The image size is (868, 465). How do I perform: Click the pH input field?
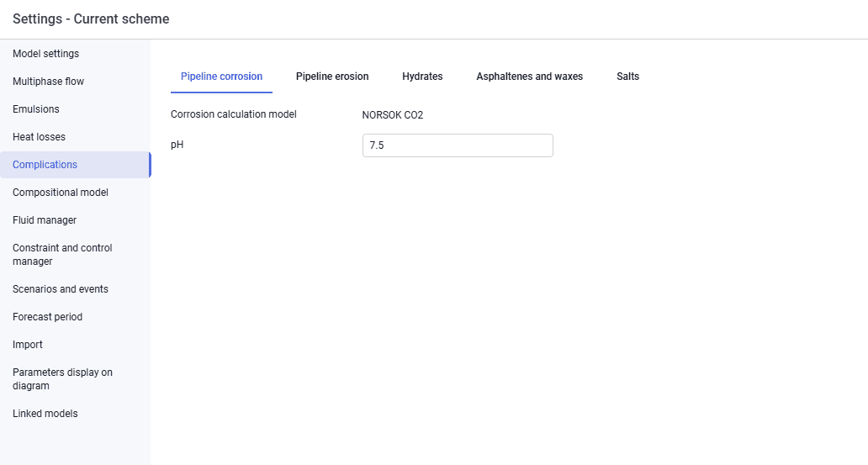458,145
